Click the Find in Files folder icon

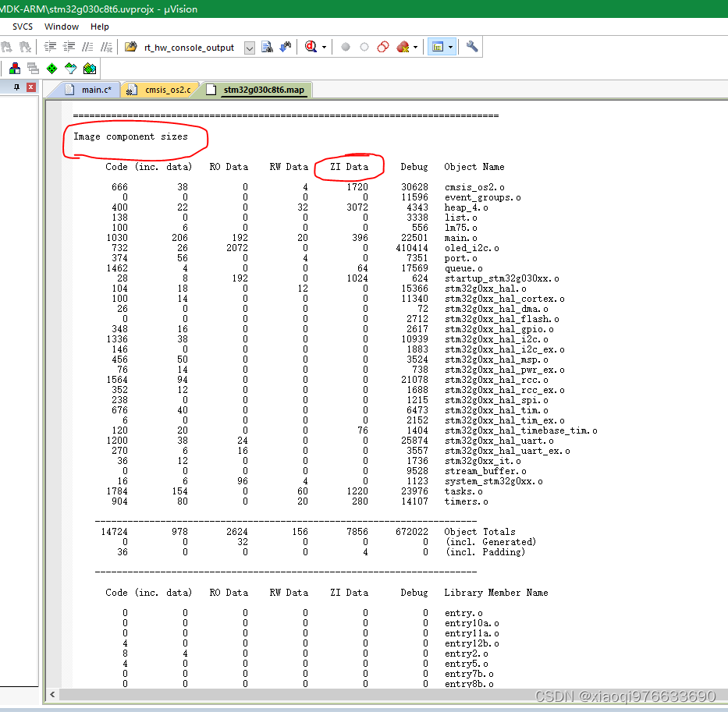pyautogui.click(x=131, y=47)
